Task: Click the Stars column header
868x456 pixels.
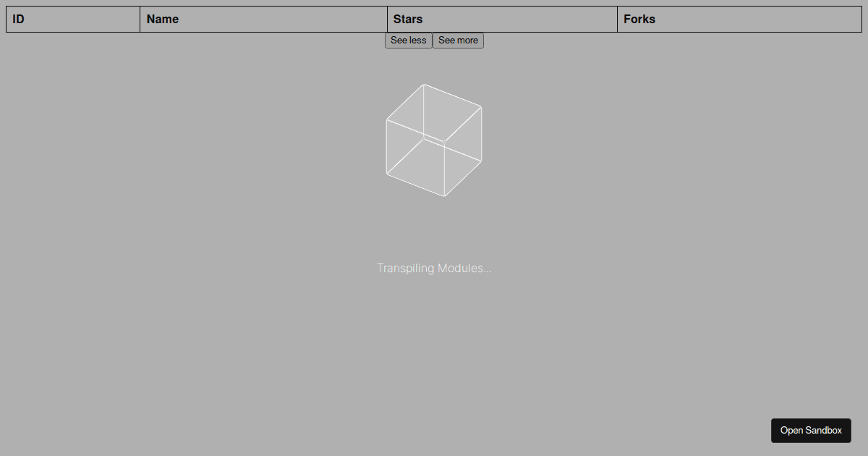Action: [502, 19]
